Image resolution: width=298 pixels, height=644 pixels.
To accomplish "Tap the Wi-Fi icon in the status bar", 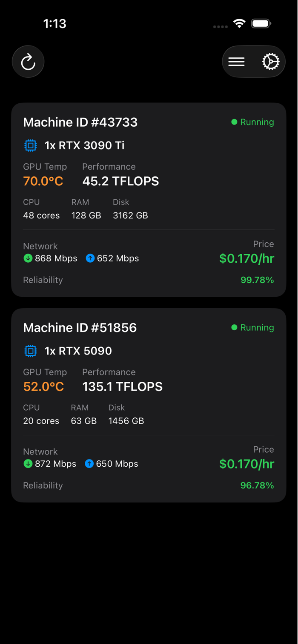I will (240, 23).
